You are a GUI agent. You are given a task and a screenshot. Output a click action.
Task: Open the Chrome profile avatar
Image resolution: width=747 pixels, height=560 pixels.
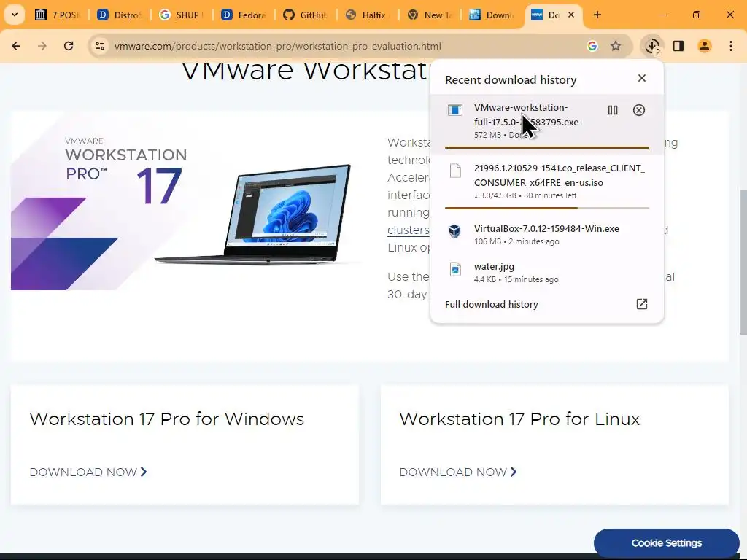coord(704,46)
